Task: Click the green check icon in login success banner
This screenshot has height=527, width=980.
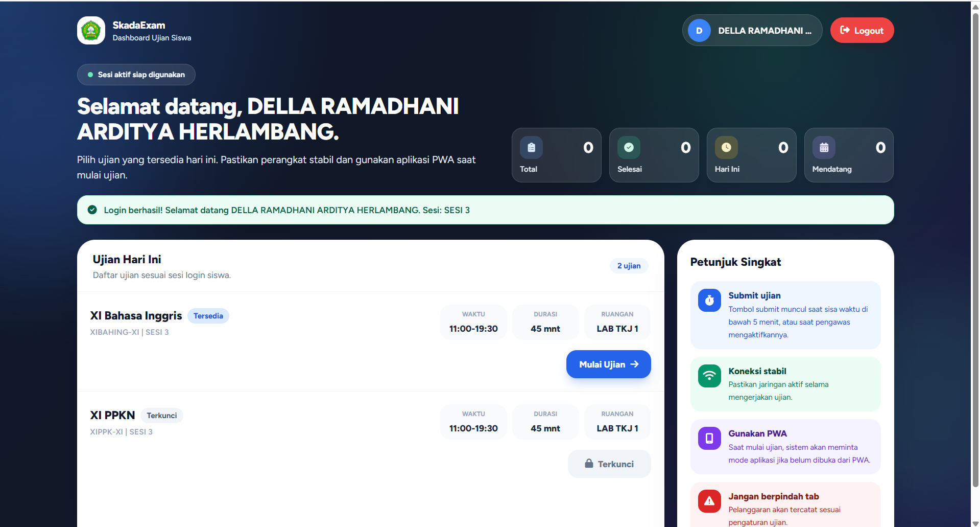Action: [92, 210]
